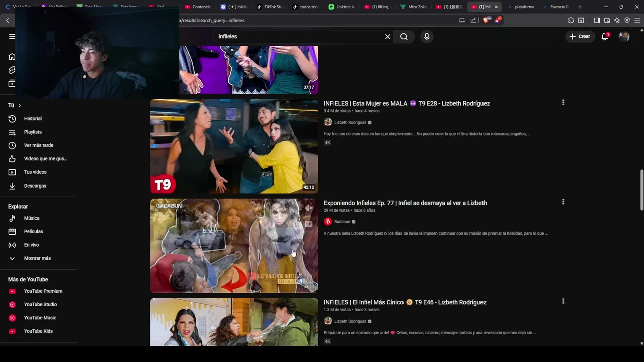Open 'Exponiendo Infieles Ep. 77' video title
This screenshot has width=644, height=362.
[x=405, y=203]
